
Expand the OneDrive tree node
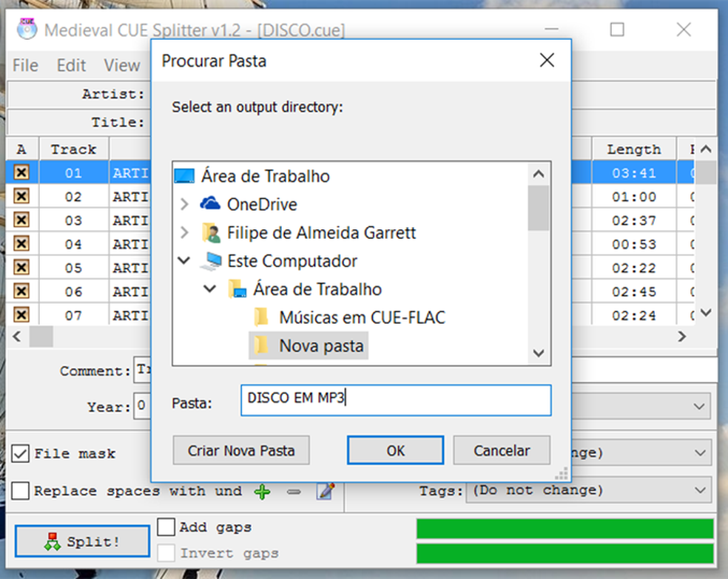(x=184, y=204)
